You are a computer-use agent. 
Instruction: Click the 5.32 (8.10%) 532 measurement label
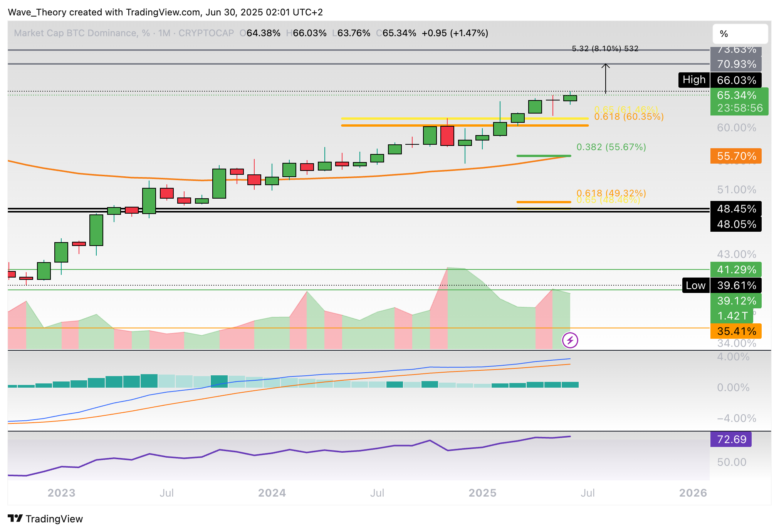point(605,49)
